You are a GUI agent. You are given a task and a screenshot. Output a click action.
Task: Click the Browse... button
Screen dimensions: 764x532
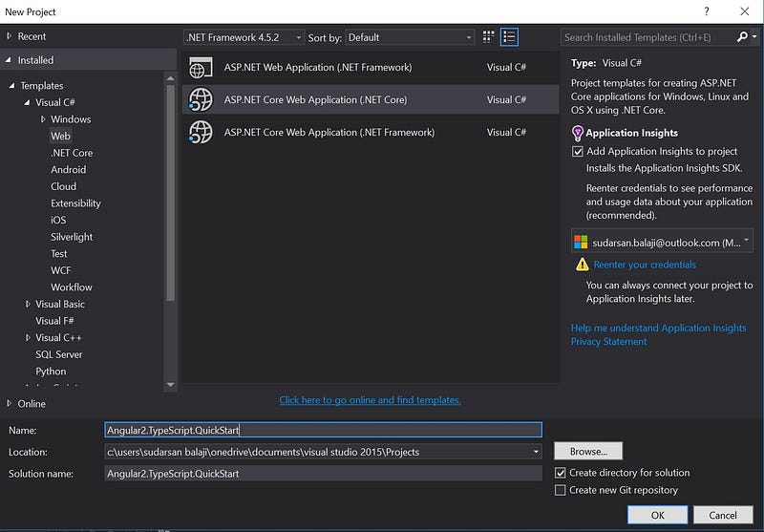pyautogui.click(x=588, y=451)
